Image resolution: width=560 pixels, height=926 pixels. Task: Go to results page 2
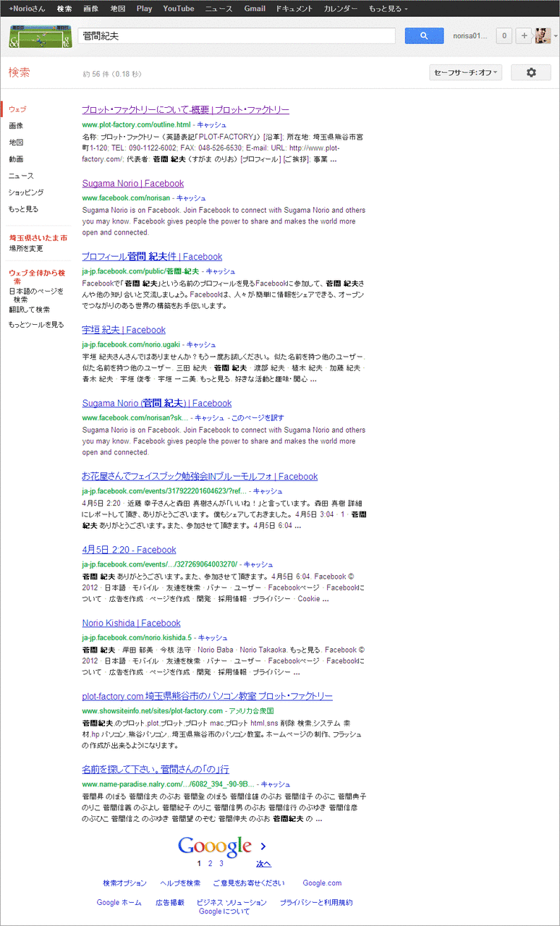(210, 863)
